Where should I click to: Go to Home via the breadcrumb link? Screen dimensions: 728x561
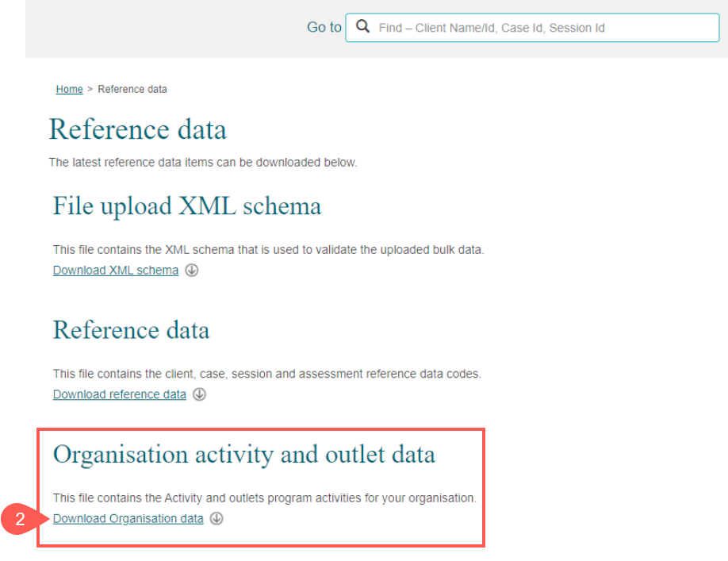tap(69, 90)
